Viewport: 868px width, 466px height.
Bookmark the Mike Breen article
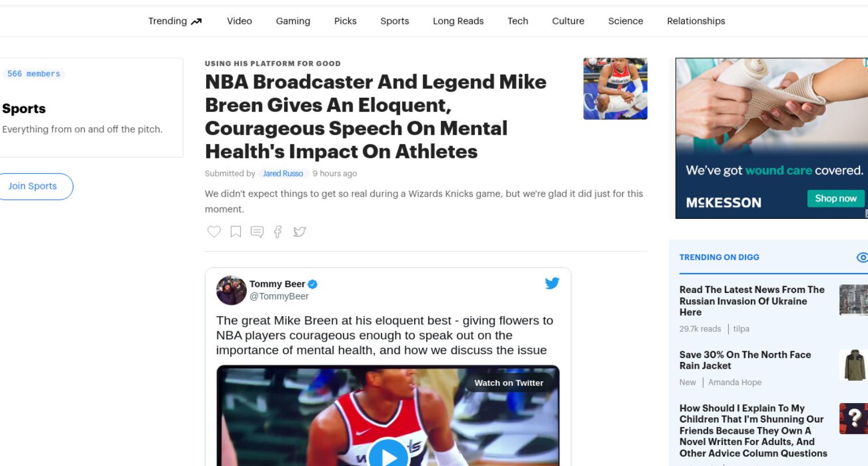(236, 231)
